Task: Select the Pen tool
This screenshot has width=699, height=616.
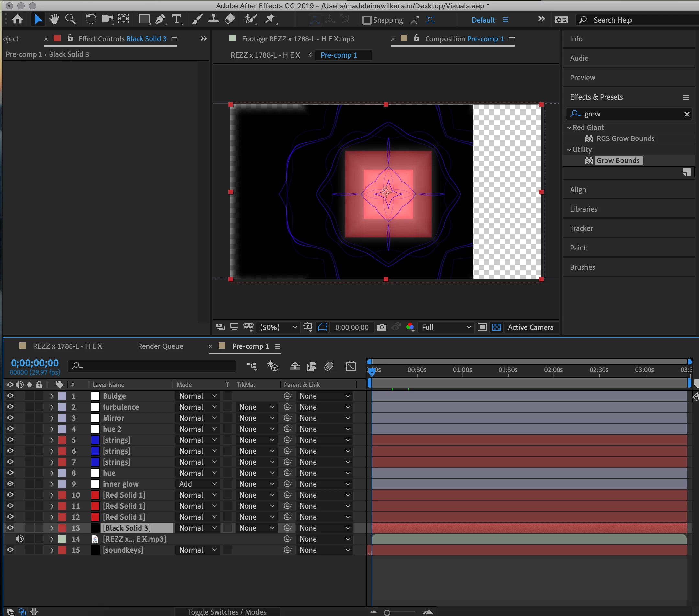Action: 160,19
